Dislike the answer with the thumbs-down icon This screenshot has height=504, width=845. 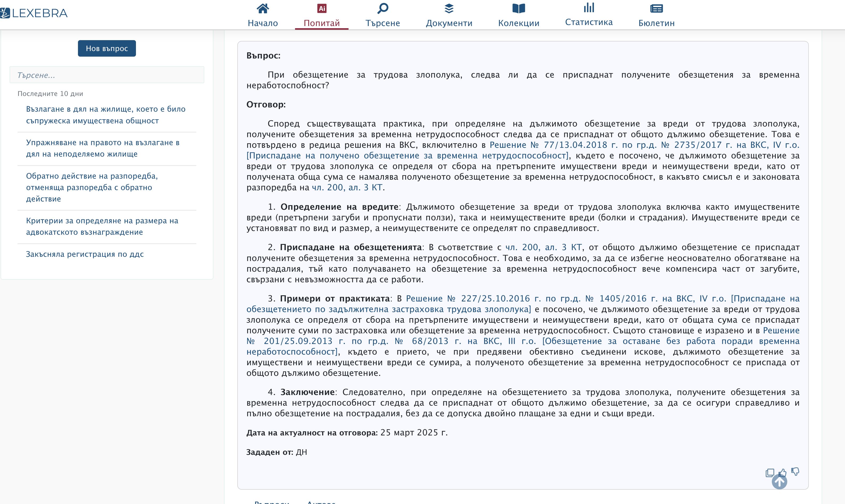(x=795, y=471)
